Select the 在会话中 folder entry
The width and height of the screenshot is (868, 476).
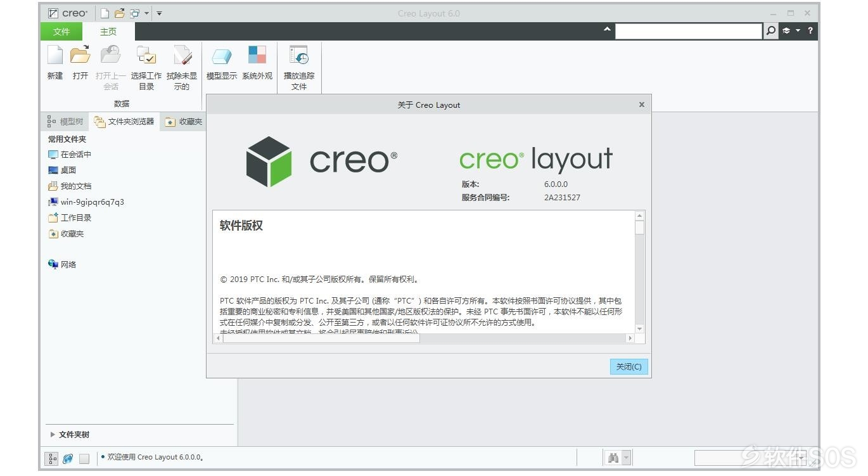tap(70, 155)
